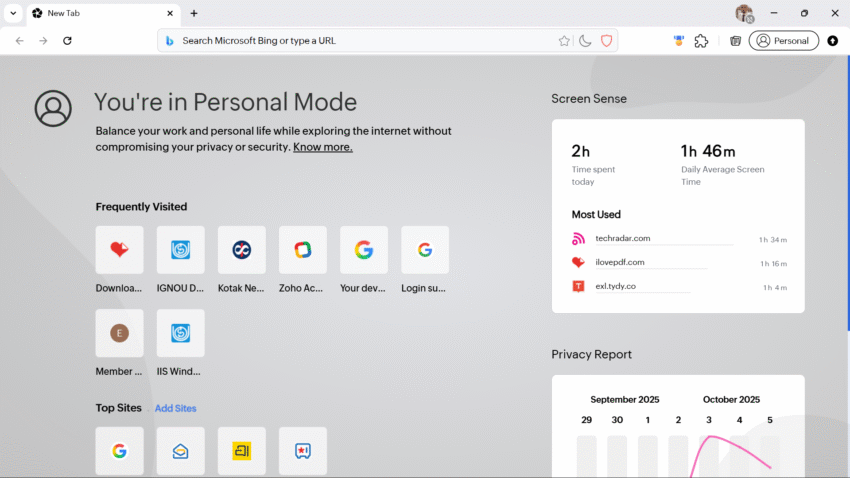
Task: Click the Bing search address bar
Action: [360, 41]
